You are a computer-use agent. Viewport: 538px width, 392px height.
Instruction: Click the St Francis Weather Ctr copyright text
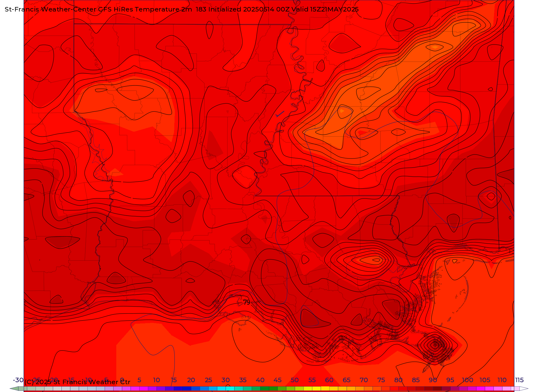pos(77,382)
